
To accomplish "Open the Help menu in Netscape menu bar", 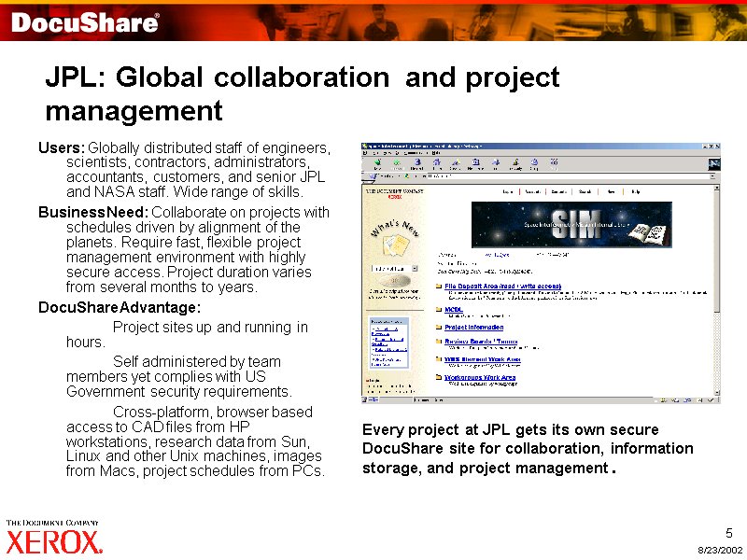I will [x=436, y=152].
